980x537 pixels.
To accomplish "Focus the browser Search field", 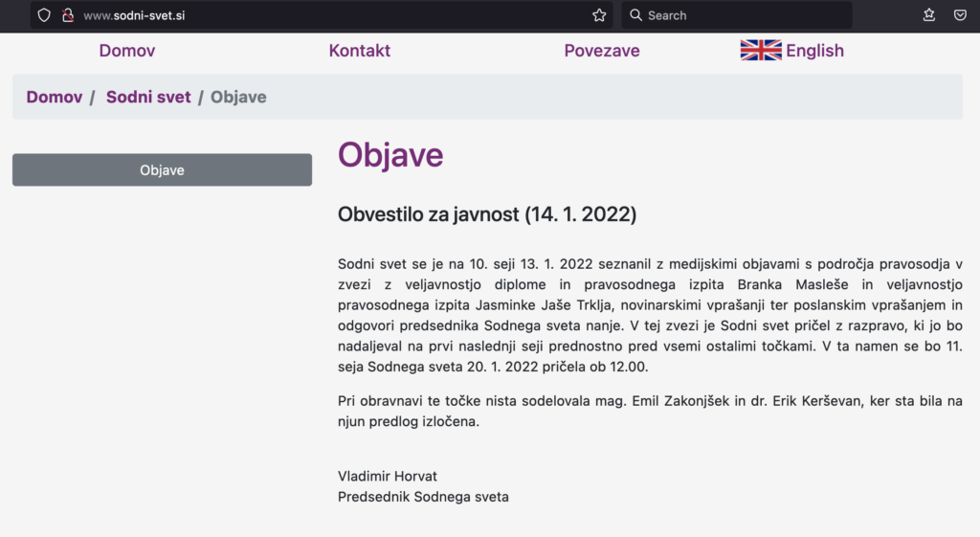I will (x=736, y=15).
